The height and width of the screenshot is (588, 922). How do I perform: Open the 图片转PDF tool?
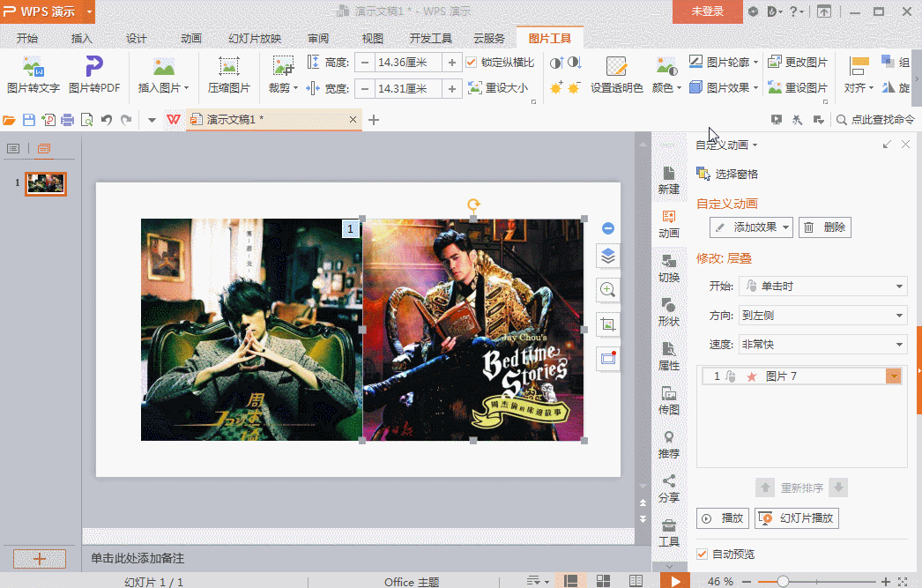[94, 75]
